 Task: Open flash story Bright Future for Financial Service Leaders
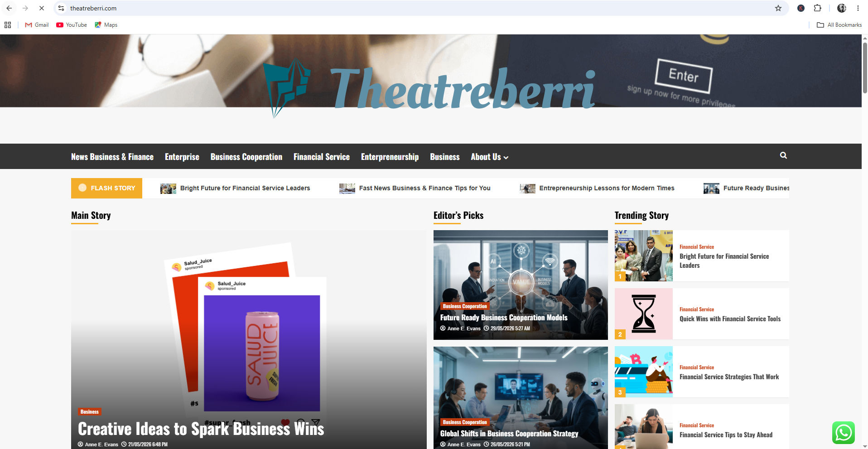[245, 188]
